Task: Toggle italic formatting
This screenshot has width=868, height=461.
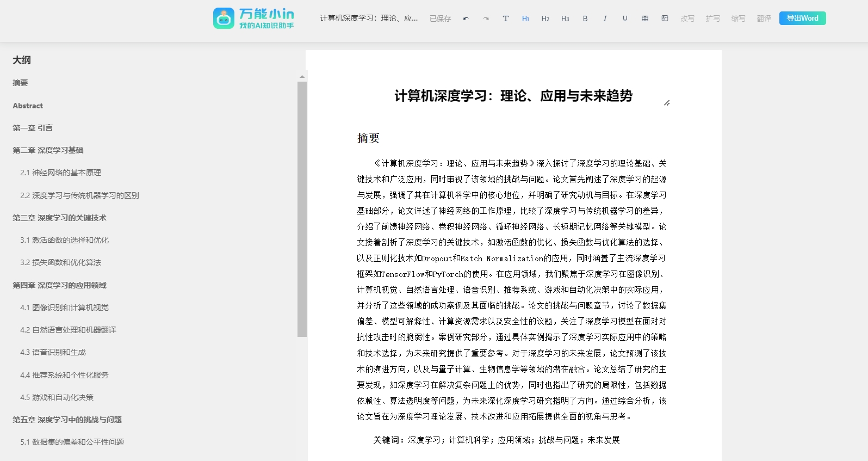Action: click(x=605, y=19)
